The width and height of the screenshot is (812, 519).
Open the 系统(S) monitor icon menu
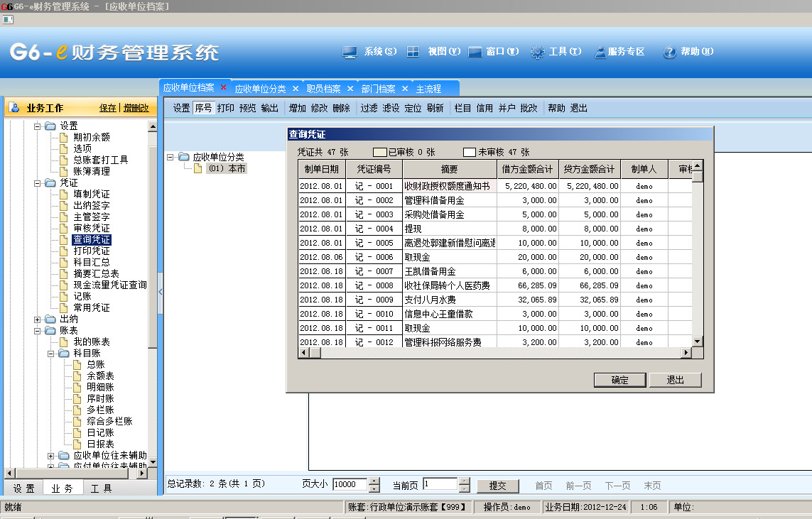pos(350,52)
